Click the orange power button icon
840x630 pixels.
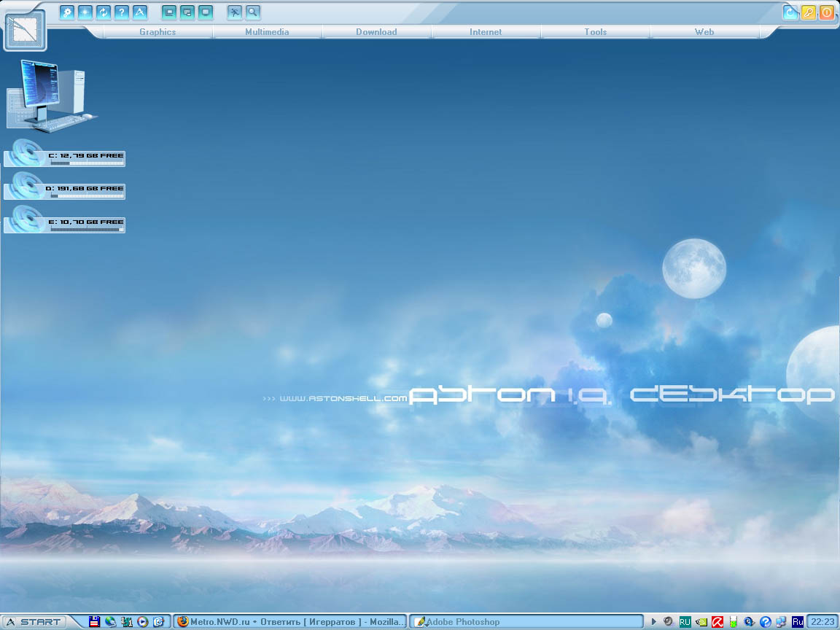[x=826, y=12]
